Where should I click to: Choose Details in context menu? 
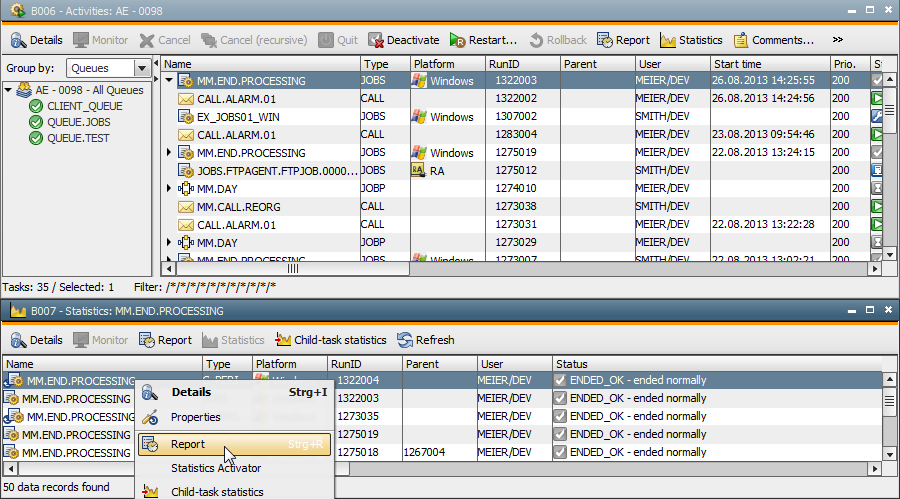click(235, 392)
